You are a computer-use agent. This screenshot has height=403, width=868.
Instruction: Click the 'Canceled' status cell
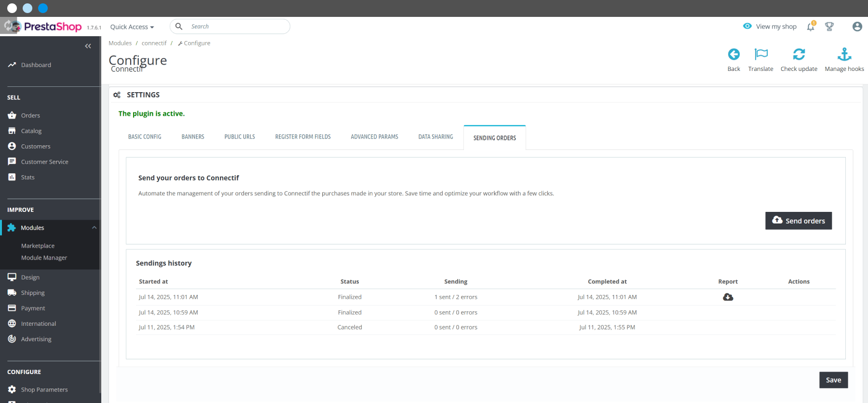350,327
